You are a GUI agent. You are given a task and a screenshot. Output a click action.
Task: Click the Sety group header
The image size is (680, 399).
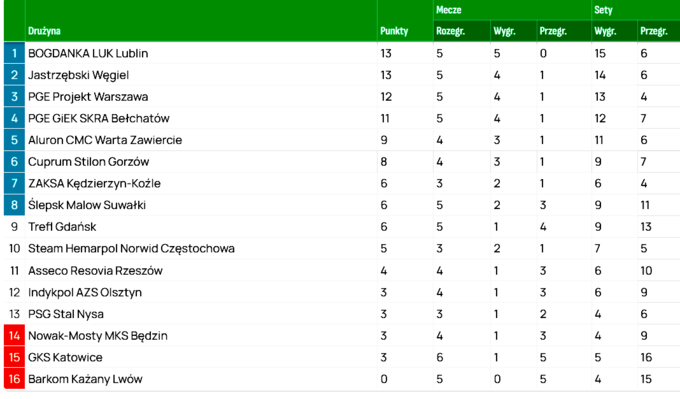pos(603,10)
